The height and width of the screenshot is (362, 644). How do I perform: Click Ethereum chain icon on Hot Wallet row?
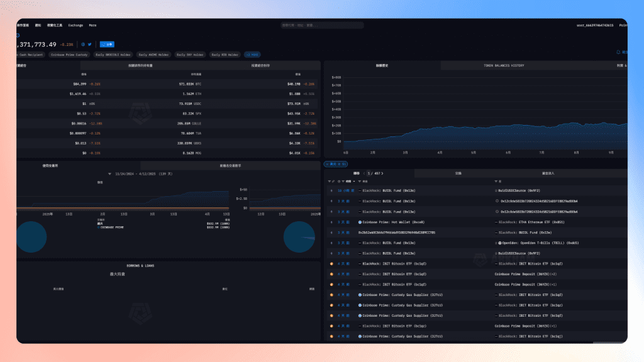(331, 222)
